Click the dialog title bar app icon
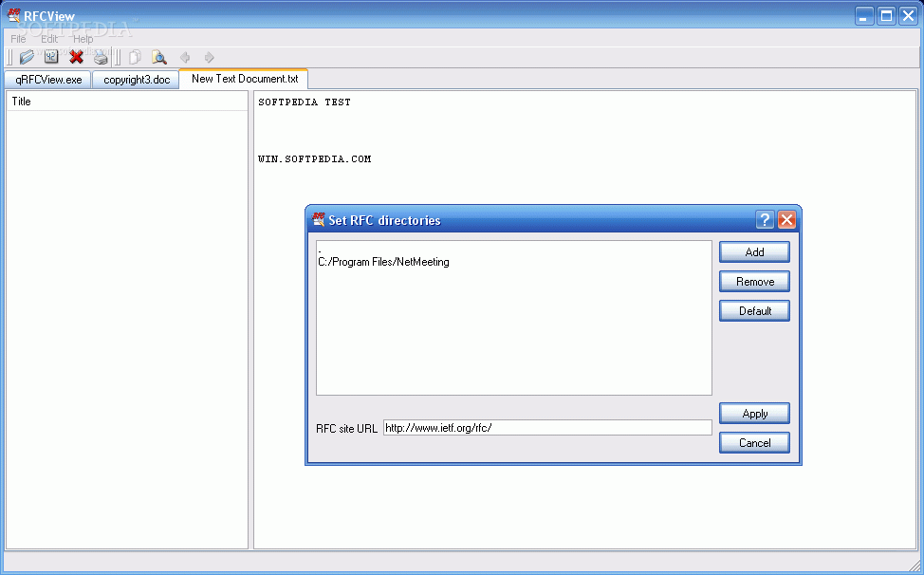This screenshot has width=924, height=575. [x=318, y=219]
